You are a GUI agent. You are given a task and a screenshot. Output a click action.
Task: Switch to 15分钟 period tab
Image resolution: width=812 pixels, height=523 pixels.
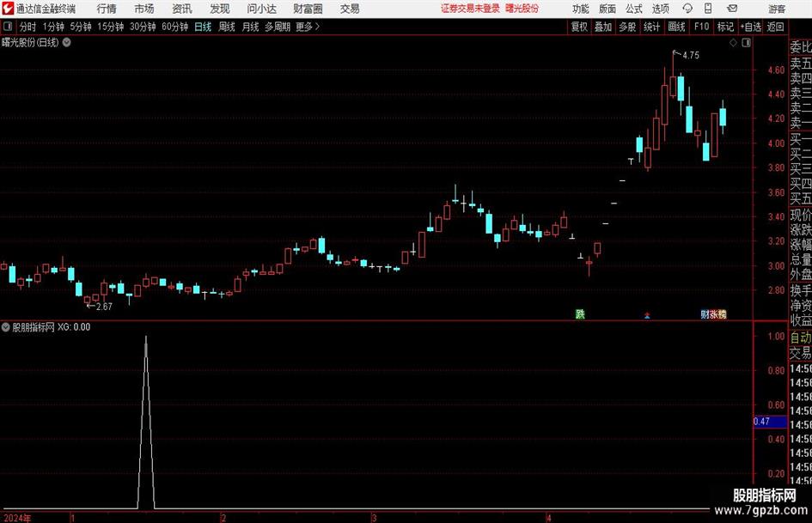(111, 27)
